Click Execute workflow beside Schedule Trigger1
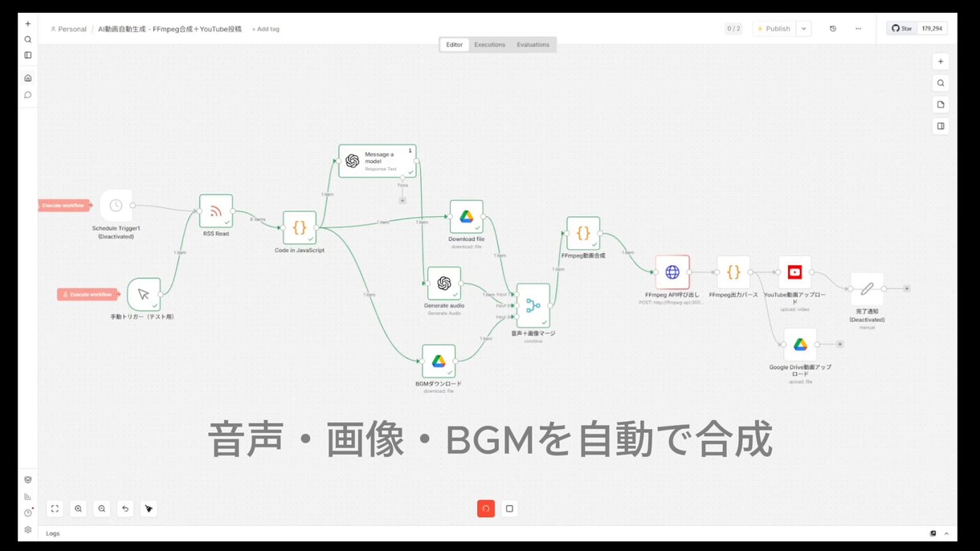Screen dimensions: 980x551 (x=63, y=206)
